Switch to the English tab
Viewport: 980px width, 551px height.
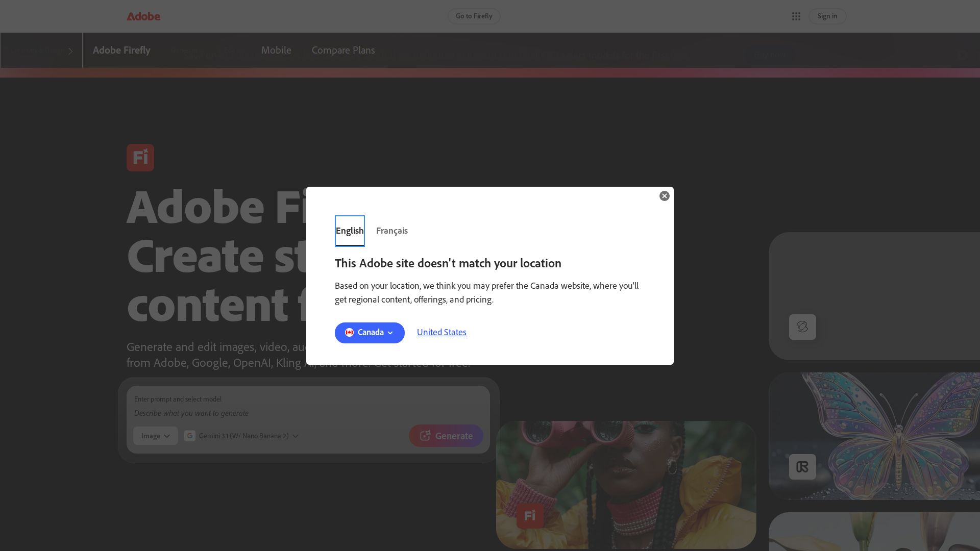coord(350,231)
